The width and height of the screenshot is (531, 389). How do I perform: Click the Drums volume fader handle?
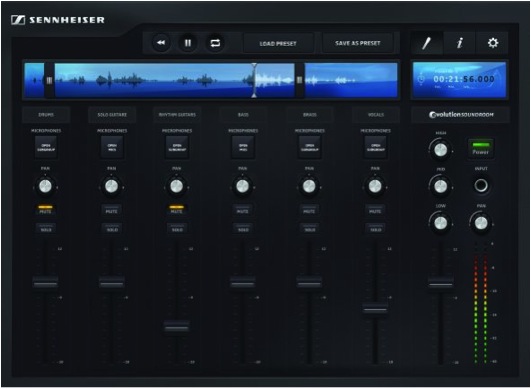pyautogui.click(x=45, y=282)
